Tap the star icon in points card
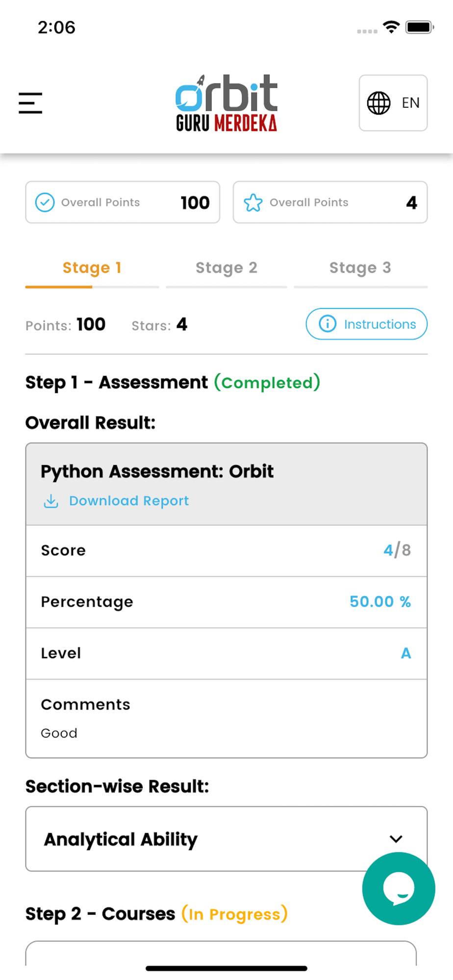This screenshot has height=980, width=453. pyautogui.click(x=253, y=202)
